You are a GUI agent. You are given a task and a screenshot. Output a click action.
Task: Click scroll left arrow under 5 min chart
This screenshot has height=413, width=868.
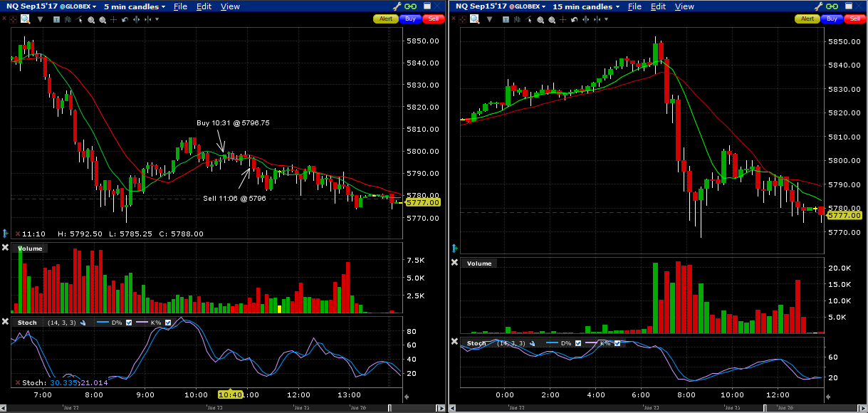coord(4,408)
